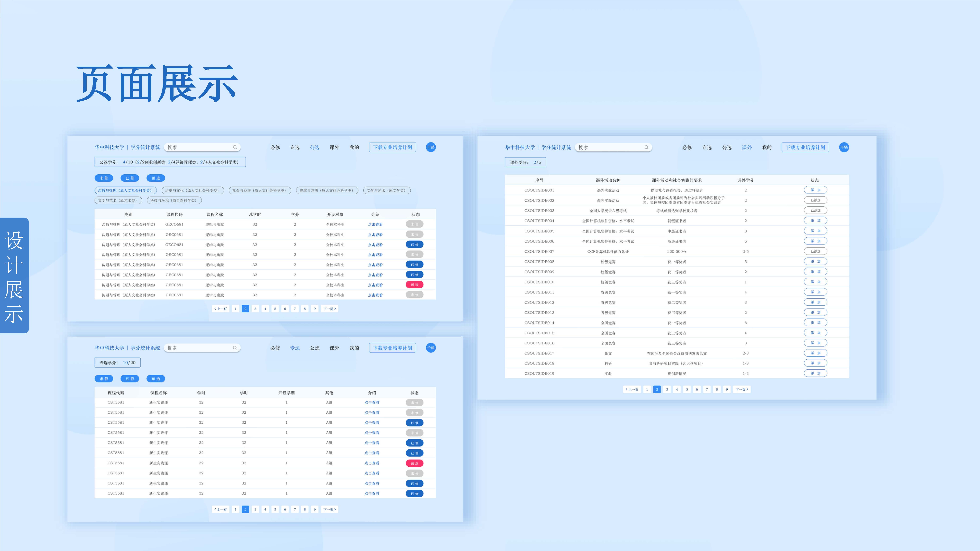Click the 专选学分 10/20 summary box
The height and width of the screenshot is (551, 980).
click(x=118, y=362)
